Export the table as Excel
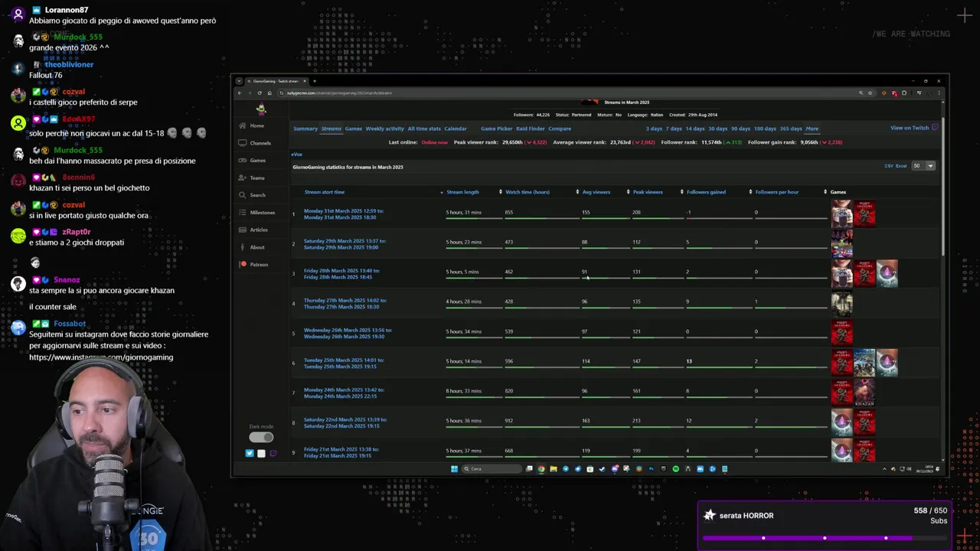 901,166
